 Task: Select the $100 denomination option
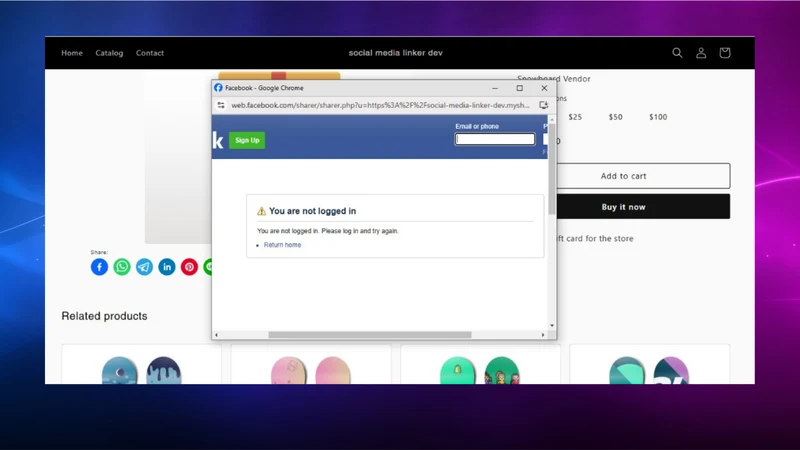coord(658,117)
